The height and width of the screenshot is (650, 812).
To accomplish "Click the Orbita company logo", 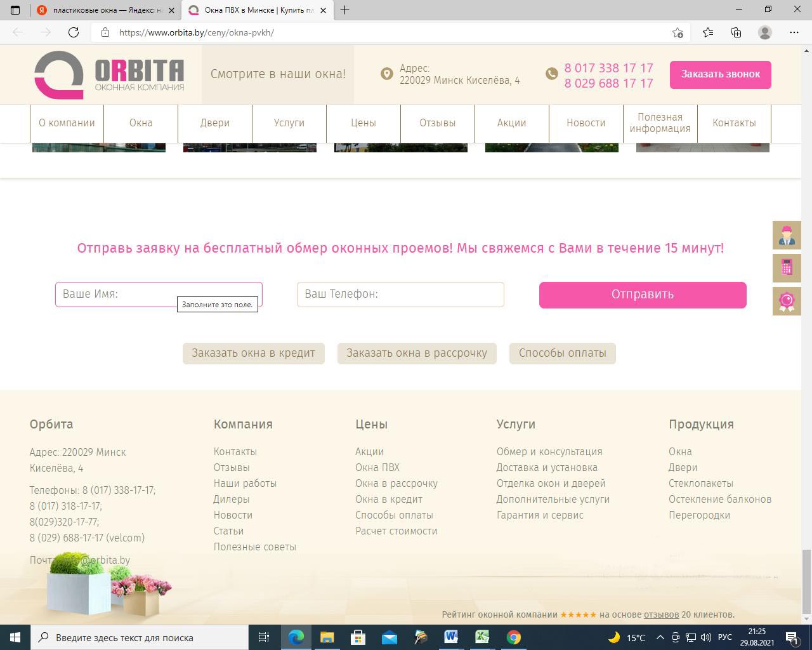I will (109, 75).
